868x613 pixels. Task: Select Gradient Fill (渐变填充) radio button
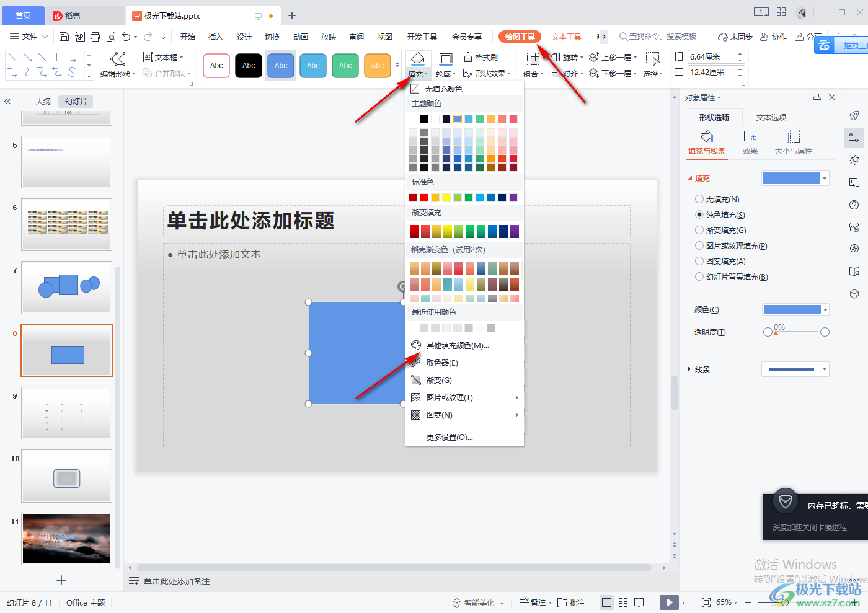[x=699, y=230]
